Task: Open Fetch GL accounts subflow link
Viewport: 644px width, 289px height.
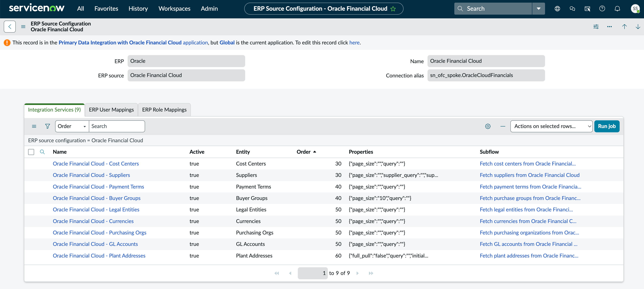Action: click(529, 244)
